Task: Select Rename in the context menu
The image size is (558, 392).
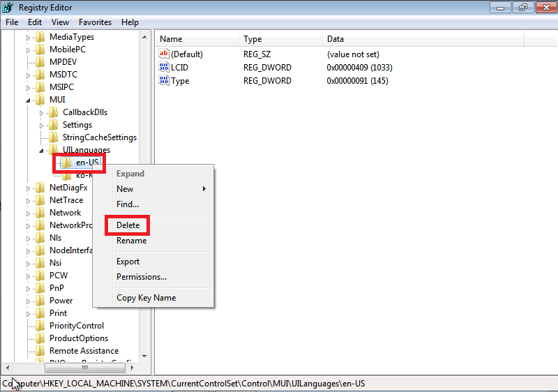Action: (x=131, y=241)
